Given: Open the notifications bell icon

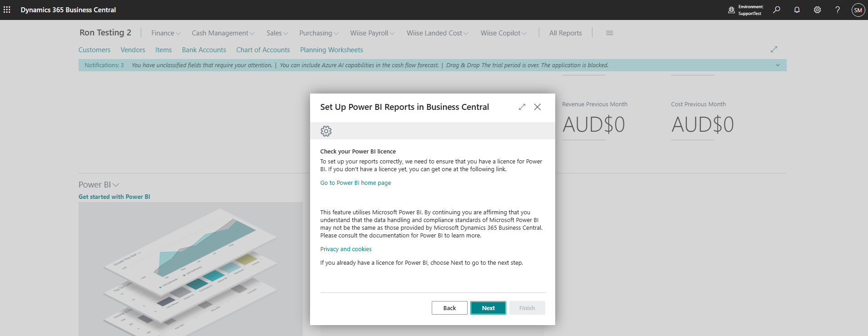Looking at the screenshot, I should pos(797,10).
